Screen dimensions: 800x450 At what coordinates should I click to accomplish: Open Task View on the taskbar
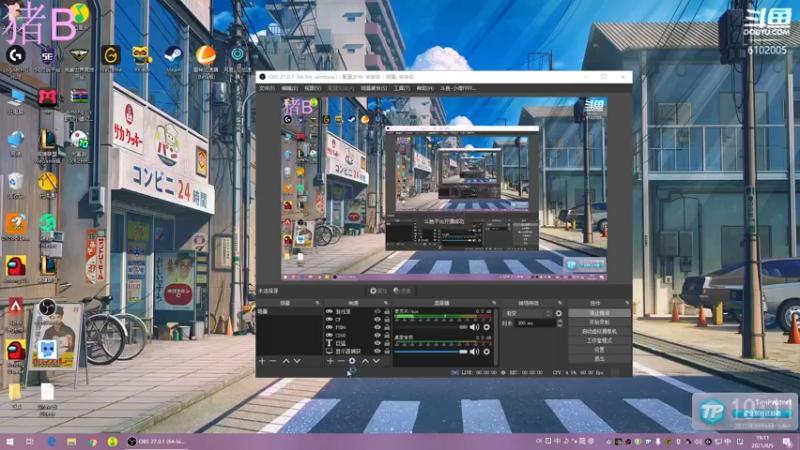pyautogui.click(x=30, y=442)
